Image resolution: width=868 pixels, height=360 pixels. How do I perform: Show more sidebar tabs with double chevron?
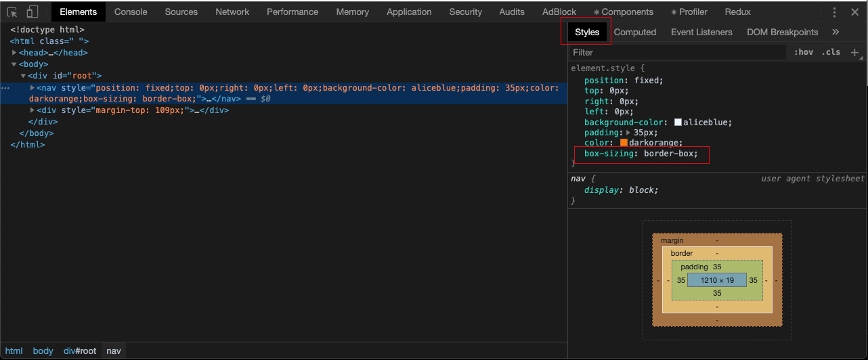(x=836, y=32)
